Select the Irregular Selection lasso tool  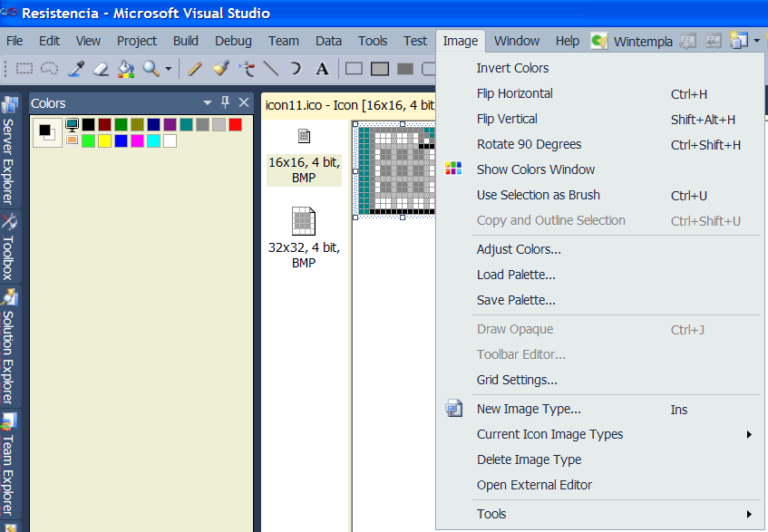(x=50, y=69)
